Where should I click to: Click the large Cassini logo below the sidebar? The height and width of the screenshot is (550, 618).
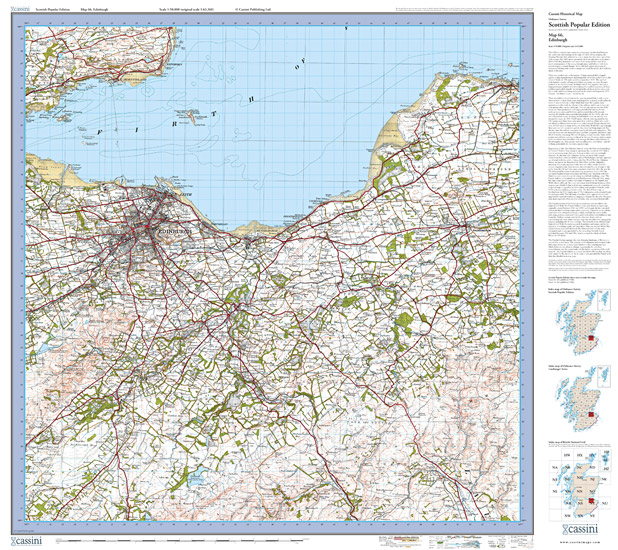581,526
